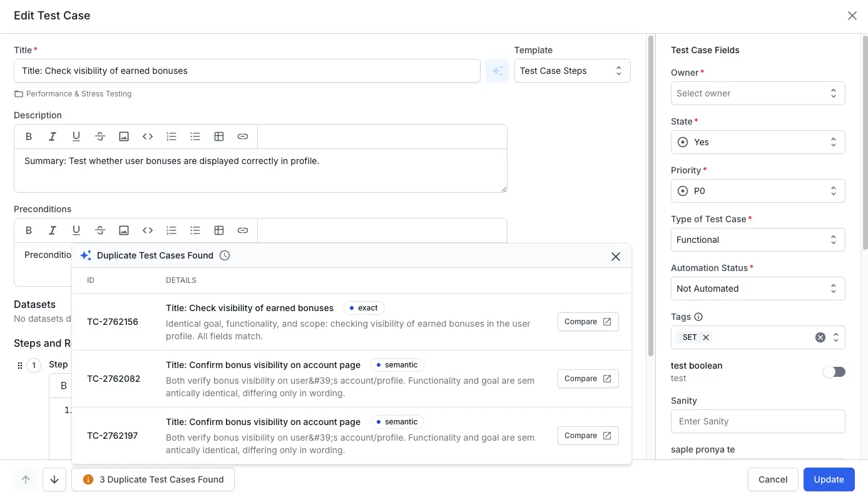Toggle the test boolean switch off

pos(834,371)
